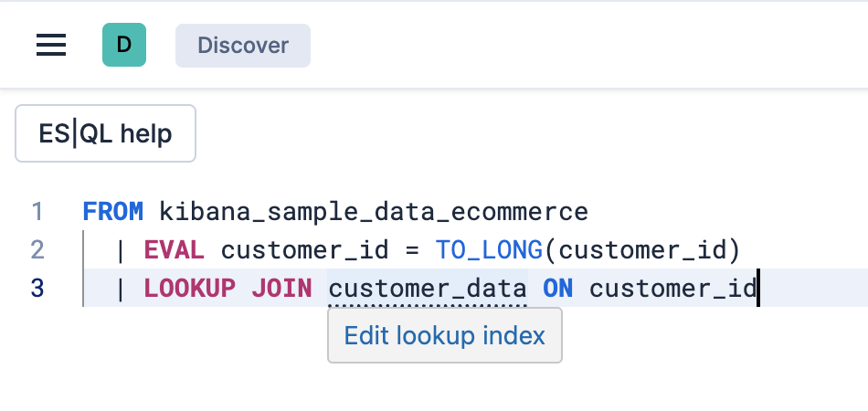
Task: Place the cursor on the FROM keyword
Action: [x=112, y=213]
